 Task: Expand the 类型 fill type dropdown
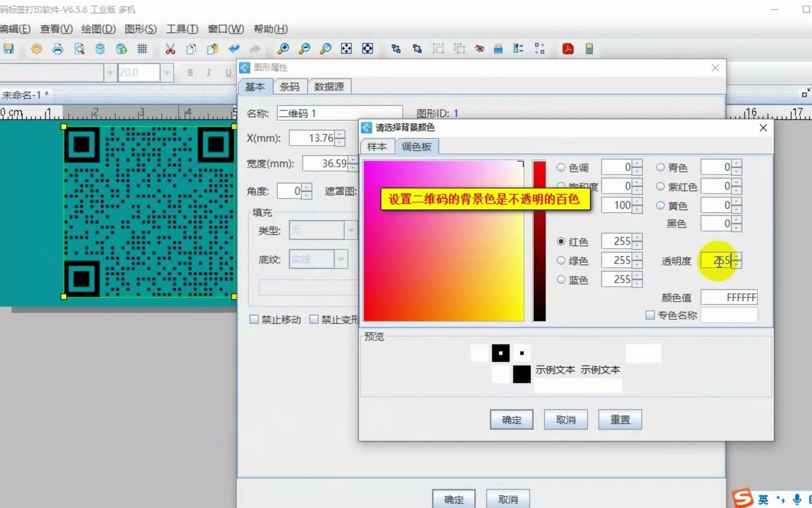click(351, 230)
